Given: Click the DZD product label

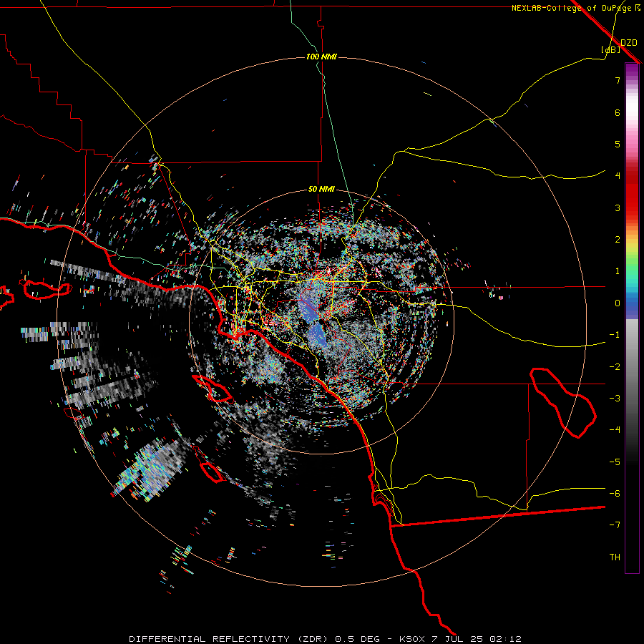Looking at the screenshot, I should (629, 43).
